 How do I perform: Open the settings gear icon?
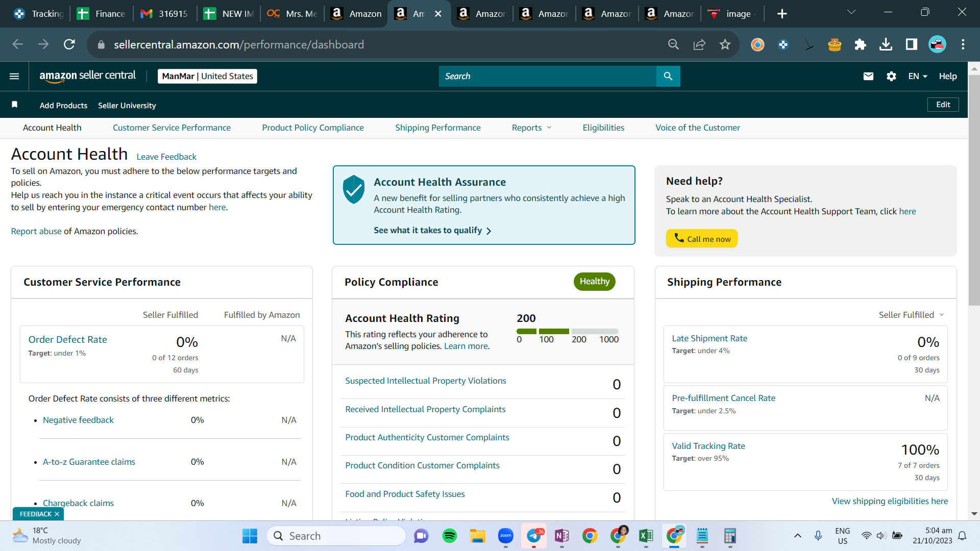[891, 76]
